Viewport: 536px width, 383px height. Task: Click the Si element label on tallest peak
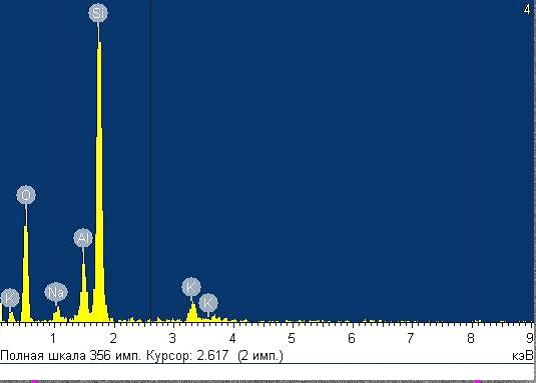(x=98, y=13)
